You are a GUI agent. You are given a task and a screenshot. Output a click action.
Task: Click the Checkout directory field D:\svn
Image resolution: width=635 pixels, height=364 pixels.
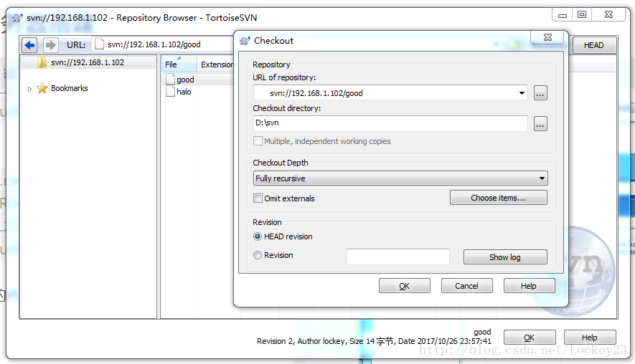(x=390, y=123)
